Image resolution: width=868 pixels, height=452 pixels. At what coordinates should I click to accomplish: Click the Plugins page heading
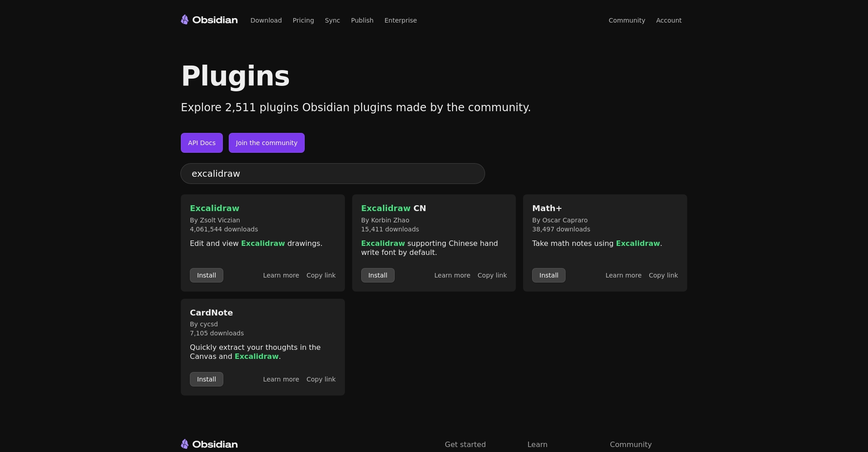[235, 76]
